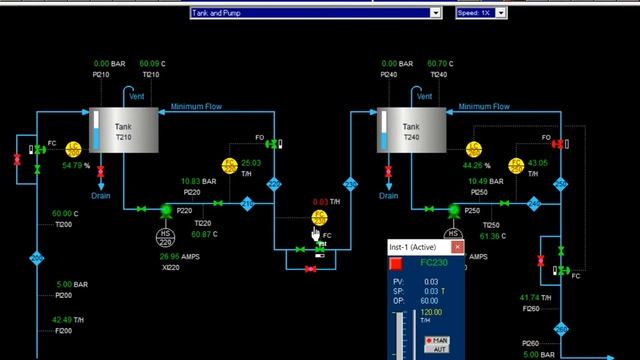This screenshot has width=640, height=360.
Task: Click the PV value 0.03 in faceplate
Action: tap(431, 282)
